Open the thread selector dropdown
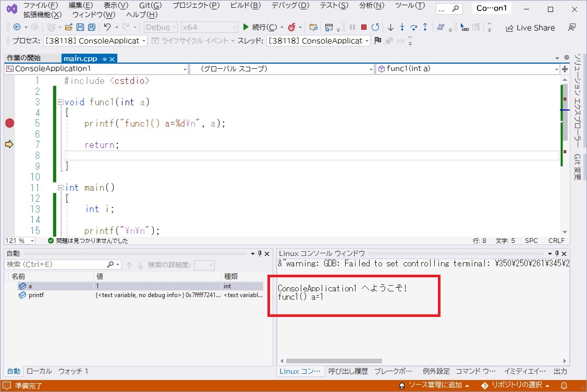The height and width of the screenshot is (392, 587). tap(318, 41)
